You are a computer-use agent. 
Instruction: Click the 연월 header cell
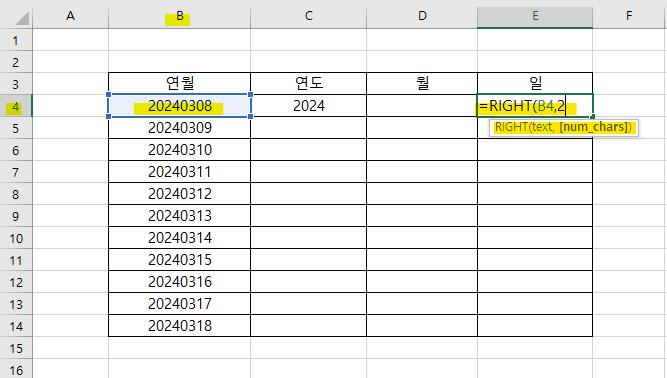[180, 84]
